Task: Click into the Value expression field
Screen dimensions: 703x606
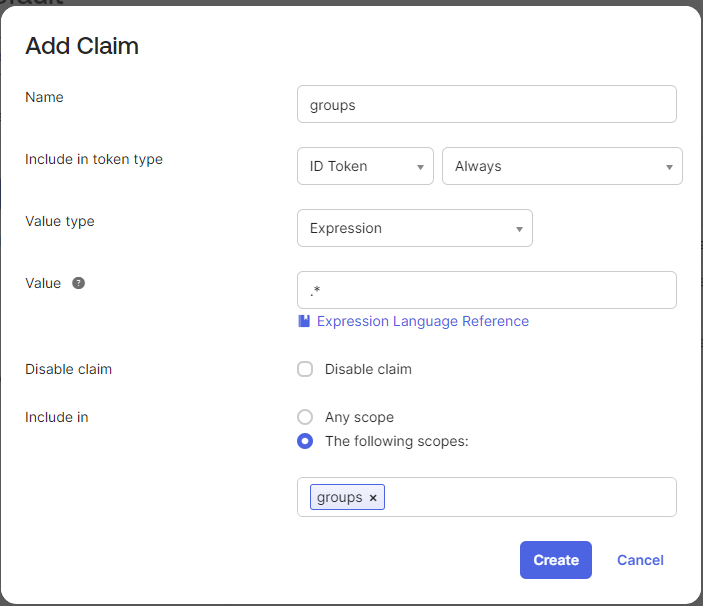Action: click(x=487, y=290)
